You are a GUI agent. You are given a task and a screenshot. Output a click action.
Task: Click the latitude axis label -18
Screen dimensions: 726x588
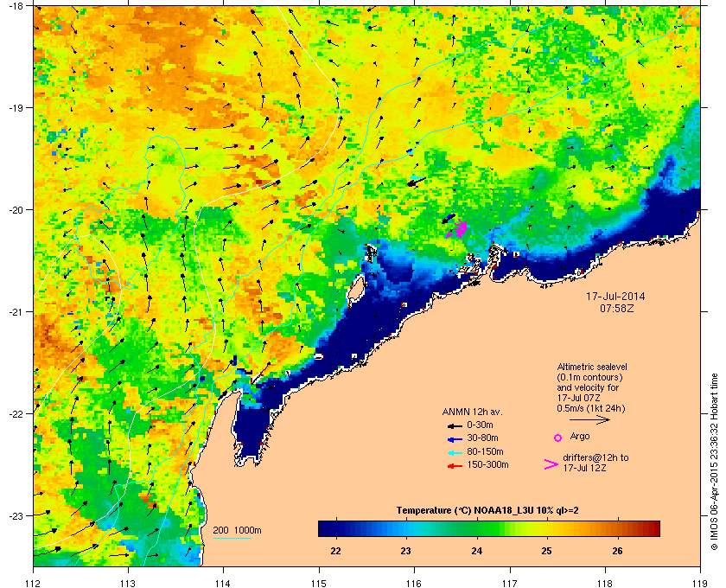[x=16, y=6]
